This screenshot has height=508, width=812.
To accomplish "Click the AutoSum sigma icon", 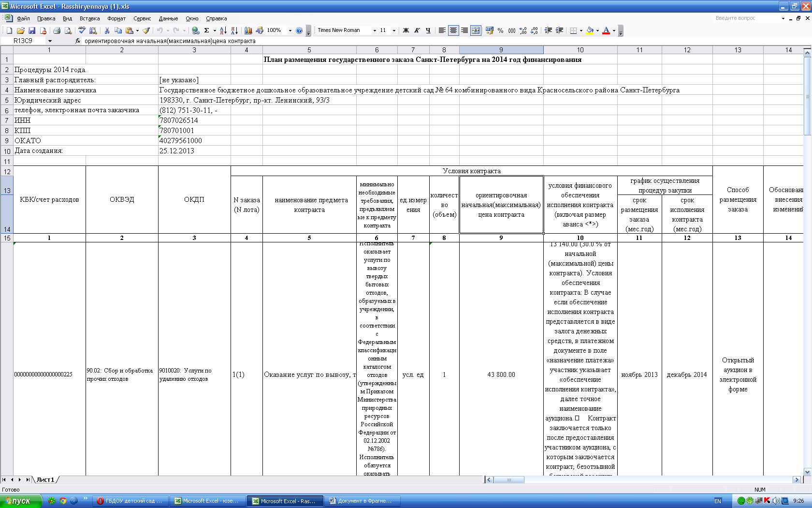I will 207,30.
